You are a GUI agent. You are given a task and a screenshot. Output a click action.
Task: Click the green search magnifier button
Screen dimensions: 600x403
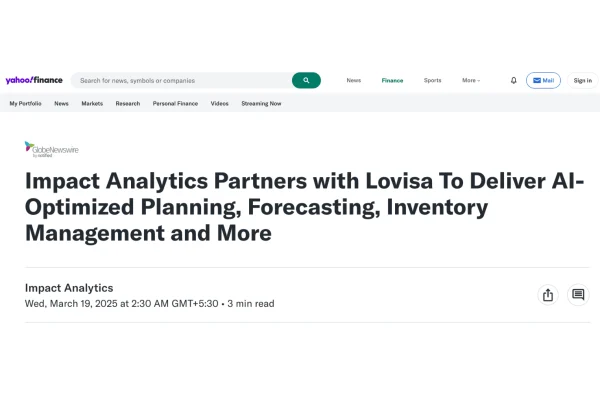pyautogui.click(x=306, y=80)
